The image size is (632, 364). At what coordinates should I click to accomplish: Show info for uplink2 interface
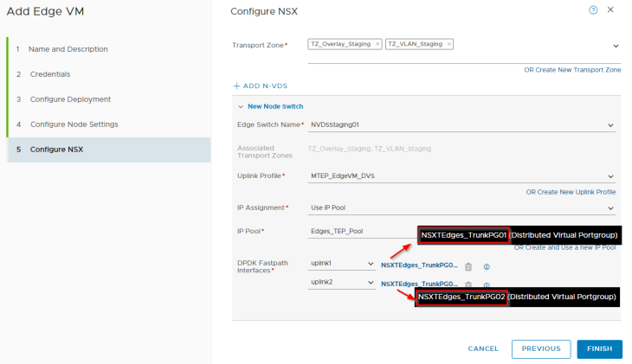click(x=487, y=284)
